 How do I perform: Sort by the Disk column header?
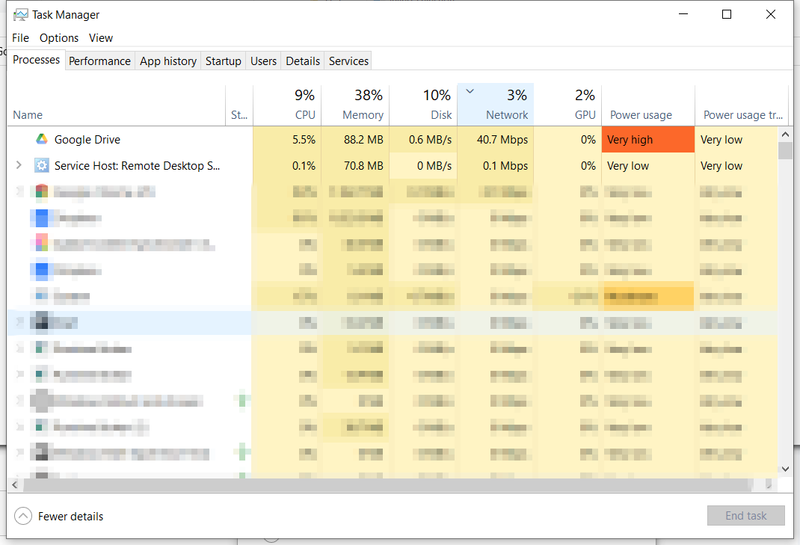point(423,105)
